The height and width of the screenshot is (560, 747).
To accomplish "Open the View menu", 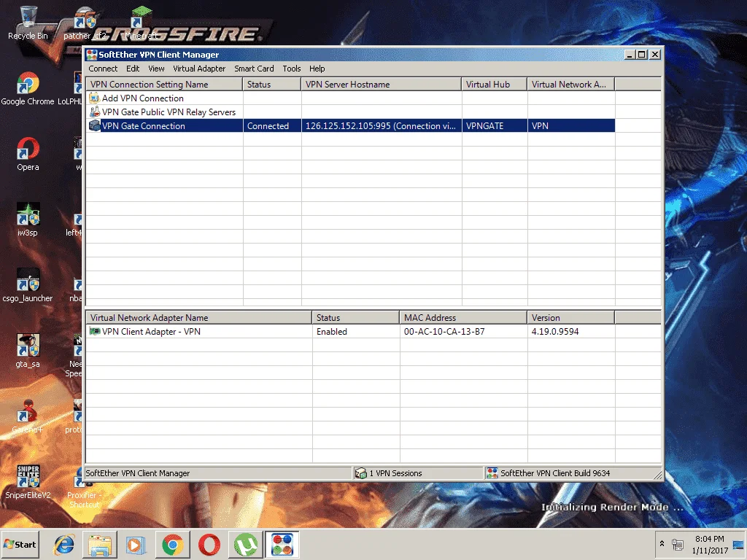I will (156, 69).
